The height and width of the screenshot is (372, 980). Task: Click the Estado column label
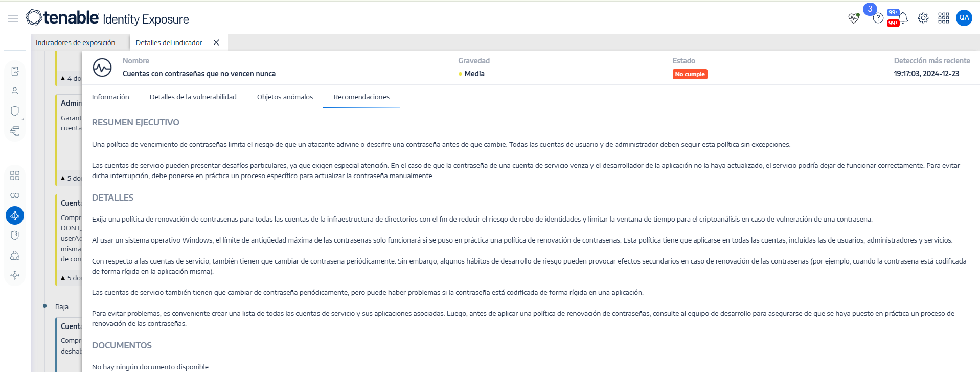[683, 61]
